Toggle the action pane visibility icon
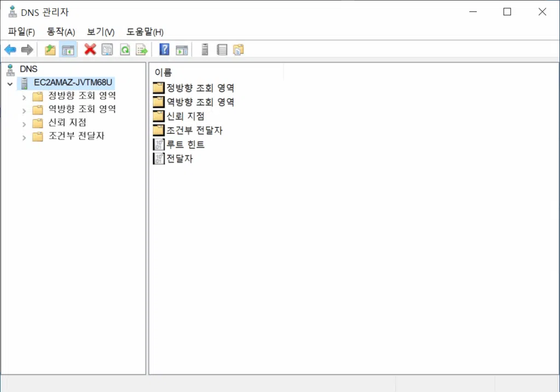This screenshot has height=392, width=560. [182, 49]
